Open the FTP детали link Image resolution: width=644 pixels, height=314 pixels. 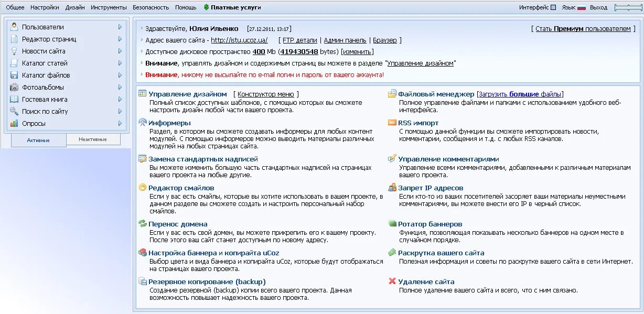click(x=300, y=40)
